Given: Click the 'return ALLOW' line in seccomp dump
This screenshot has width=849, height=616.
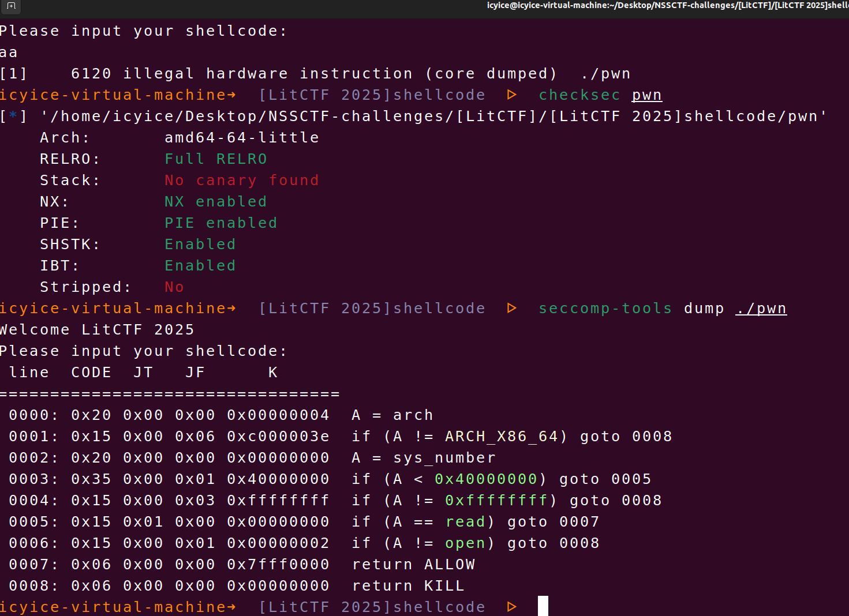Looking at the screenshot, I should point(413,564).
